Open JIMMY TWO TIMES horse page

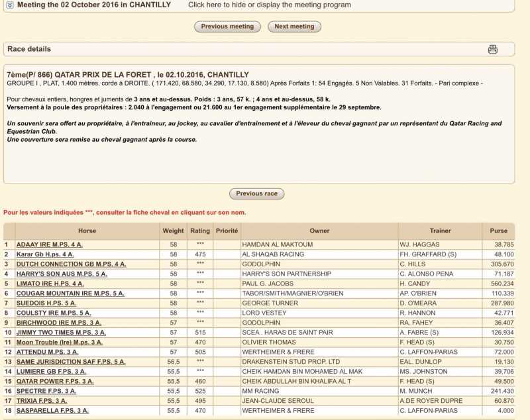(60, 333)
